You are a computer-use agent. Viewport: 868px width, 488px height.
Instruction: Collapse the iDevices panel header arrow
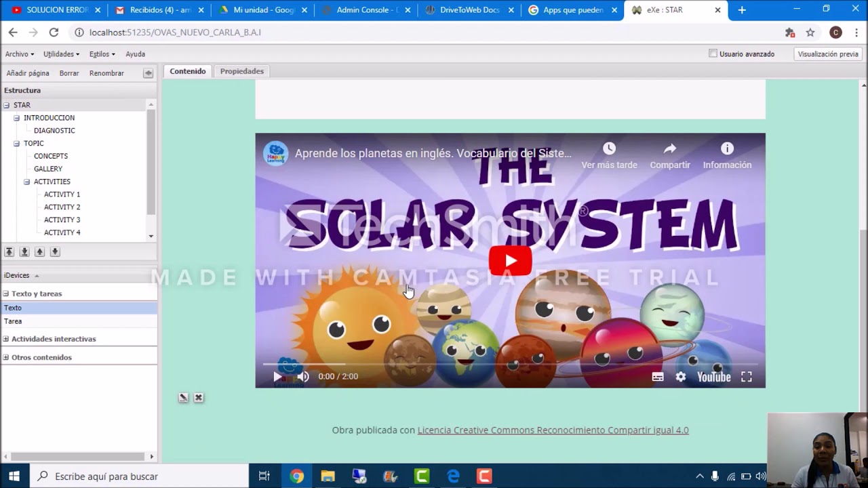coord(37,276)
